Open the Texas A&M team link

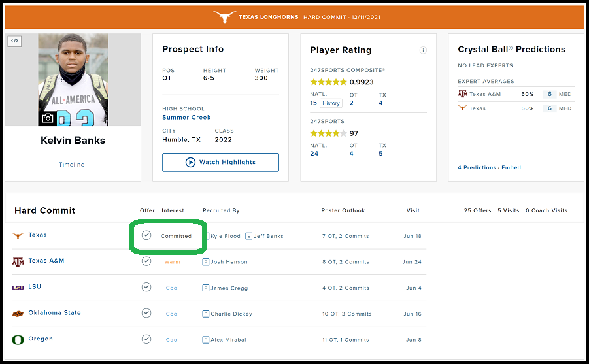point(46,261)
